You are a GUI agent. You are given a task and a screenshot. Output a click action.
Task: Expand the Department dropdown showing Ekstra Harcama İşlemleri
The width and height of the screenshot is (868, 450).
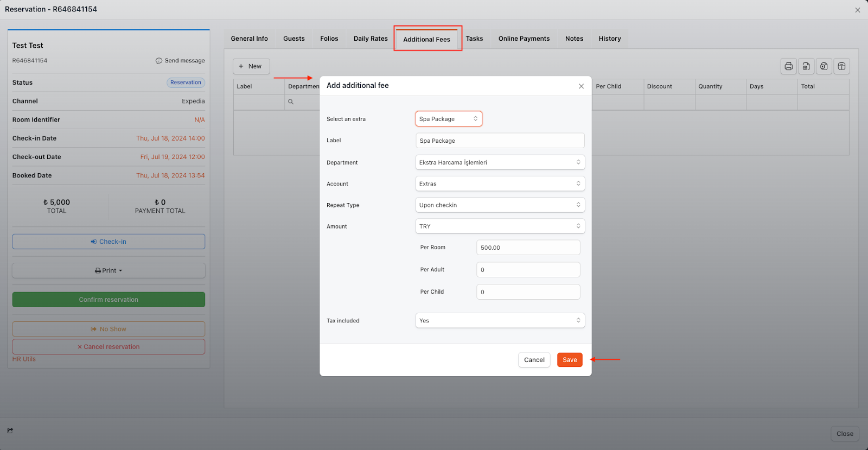click(500, 162)
